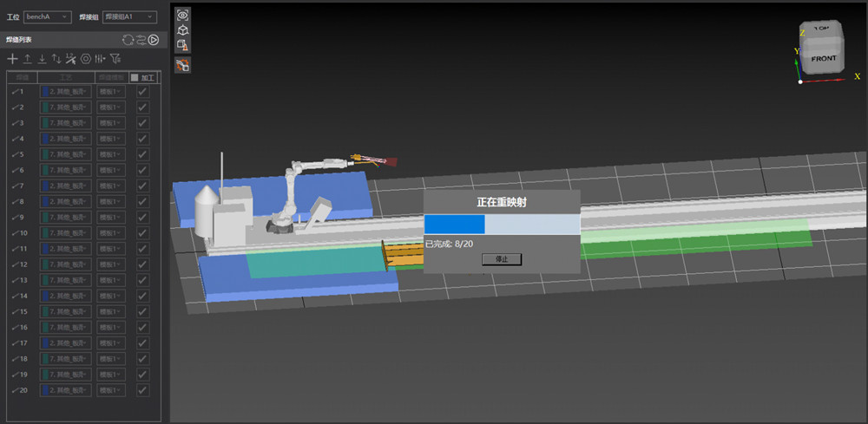The image size is (868, 424).
Task: Click the orange gear icon in viewport toolbar
Action: tap(182, 64)
